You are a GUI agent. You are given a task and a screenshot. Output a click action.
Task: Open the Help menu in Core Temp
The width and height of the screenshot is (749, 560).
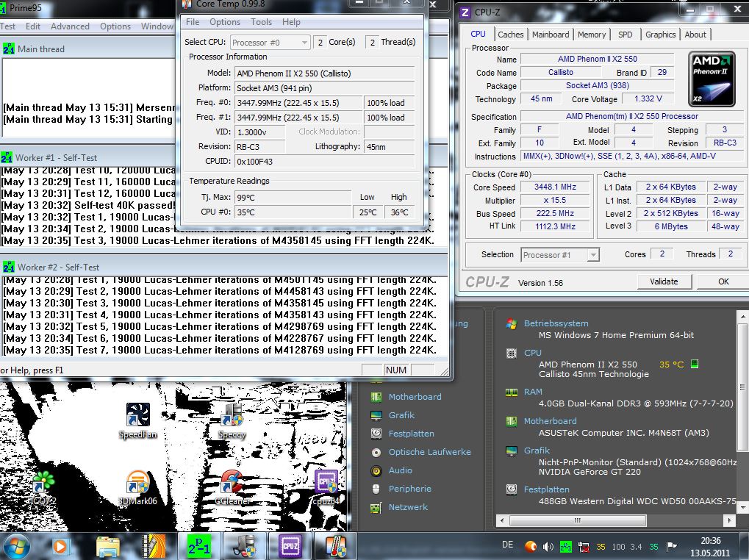(x=291, y=22)
